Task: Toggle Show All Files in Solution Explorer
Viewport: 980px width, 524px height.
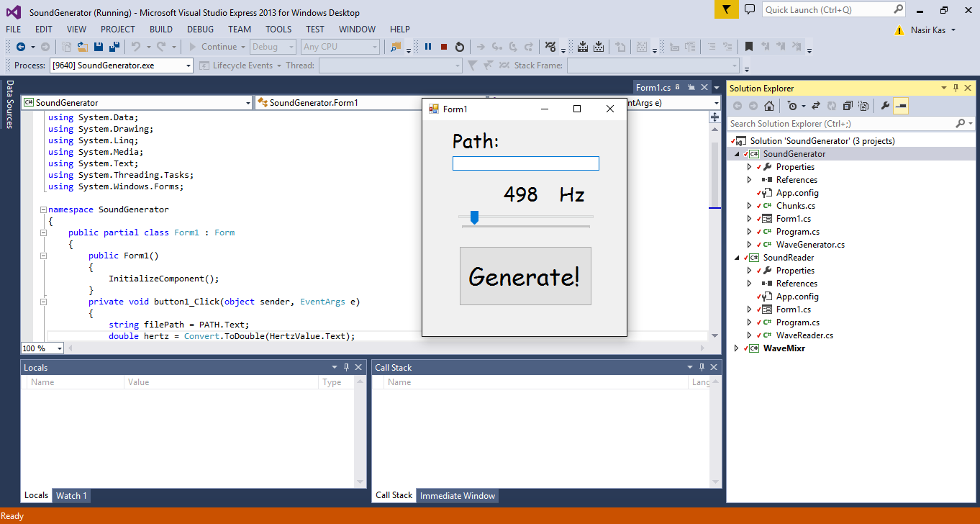Action: click(863, 106)
